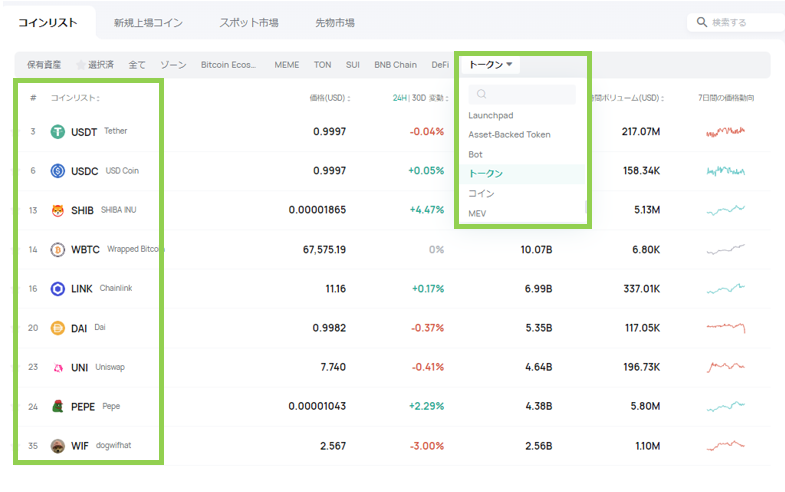Open the PEPE 7-day sparkline chart
785x492 pixels.
pyautogui.click(x=725, y=406)
